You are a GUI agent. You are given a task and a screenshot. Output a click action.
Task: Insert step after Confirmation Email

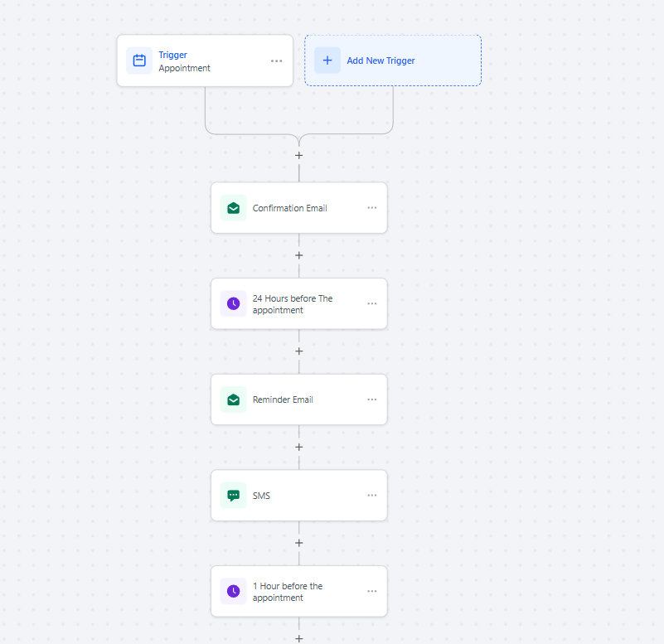(x=299, y=255)
